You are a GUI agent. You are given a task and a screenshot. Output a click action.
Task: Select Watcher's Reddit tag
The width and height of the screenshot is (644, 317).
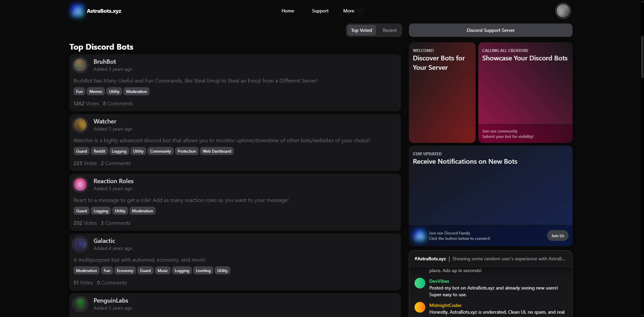99,151
